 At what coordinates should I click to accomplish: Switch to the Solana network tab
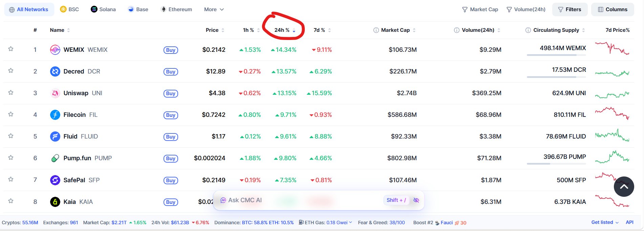point(103,9)
